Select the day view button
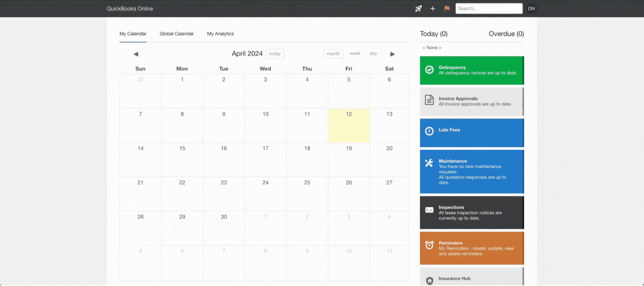This screenshot has height=286, width=644. pyautogui.click(x=373, y=53)
